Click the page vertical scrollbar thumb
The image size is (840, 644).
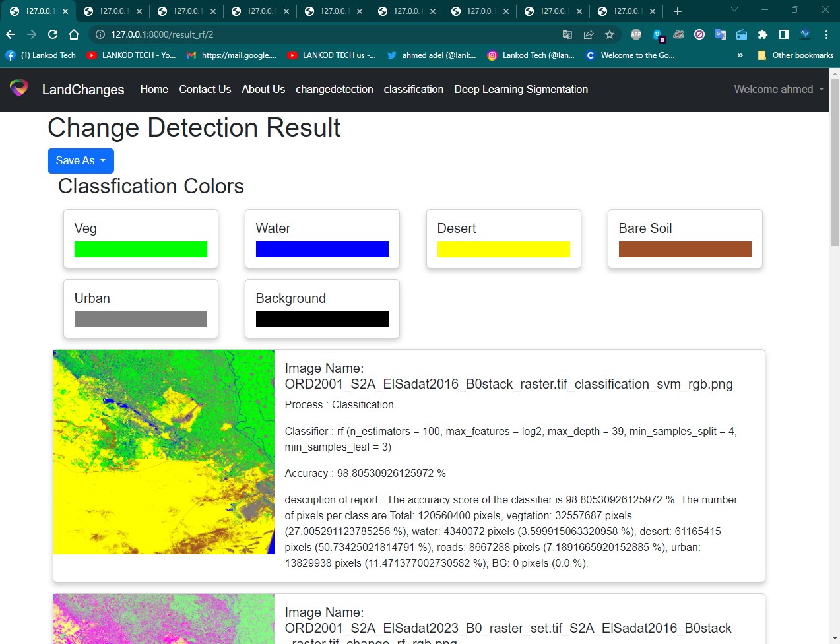pyautogui.click(x=835, y=162)
